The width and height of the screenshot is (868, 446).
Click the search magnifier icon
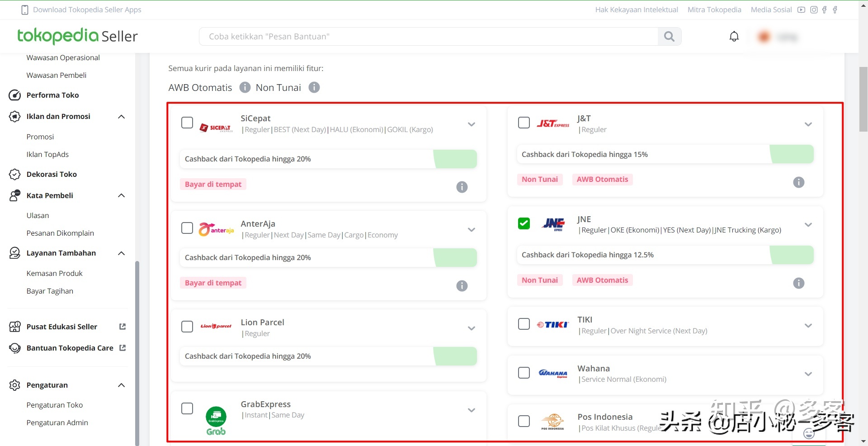pos(669,37)
